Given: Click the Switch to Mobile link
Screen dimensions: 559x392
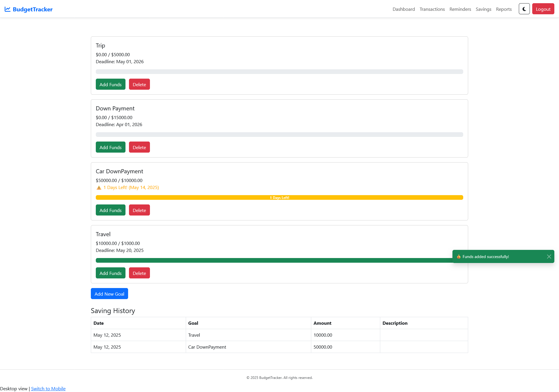Looking at the screenshot, I should (48, 389).
